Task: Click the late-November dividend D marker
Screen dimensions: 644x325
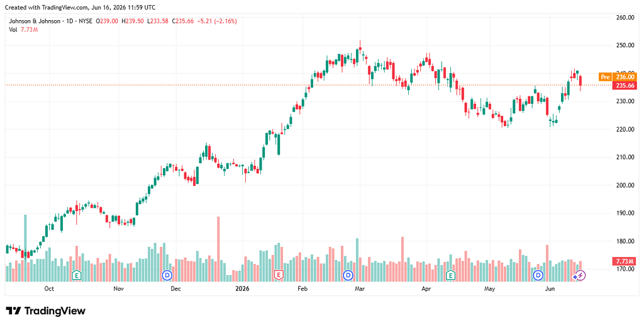Action: [x=167, y=275]
